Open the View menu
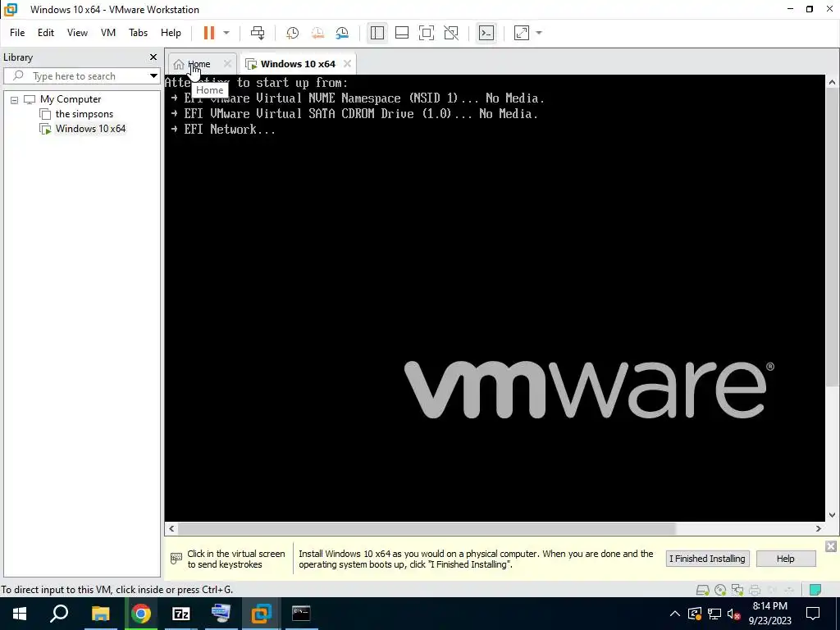Screen dimensions: 840x630 (77, 33)
